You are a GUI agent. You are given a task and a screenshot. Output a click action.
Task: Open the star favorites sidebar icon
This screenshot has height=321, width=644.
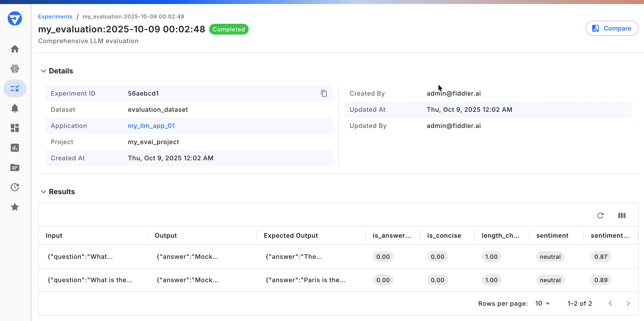[15, 207]
